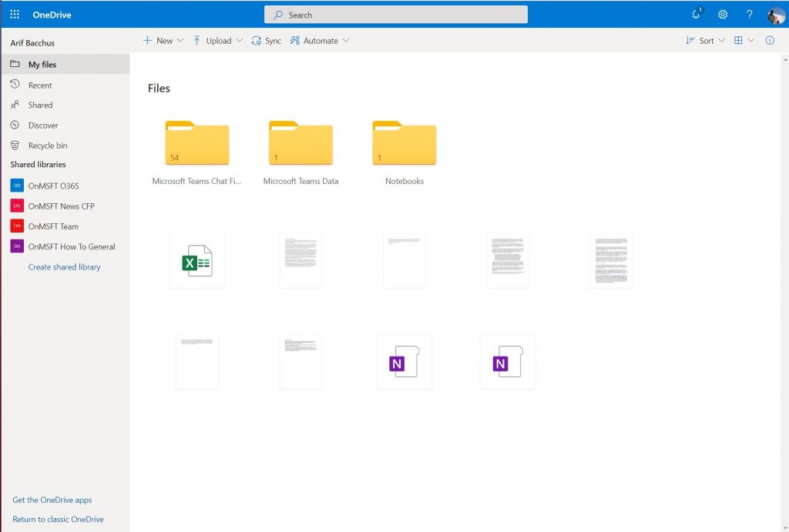Click the OnMSFT Team library icon

coord(17,226)
